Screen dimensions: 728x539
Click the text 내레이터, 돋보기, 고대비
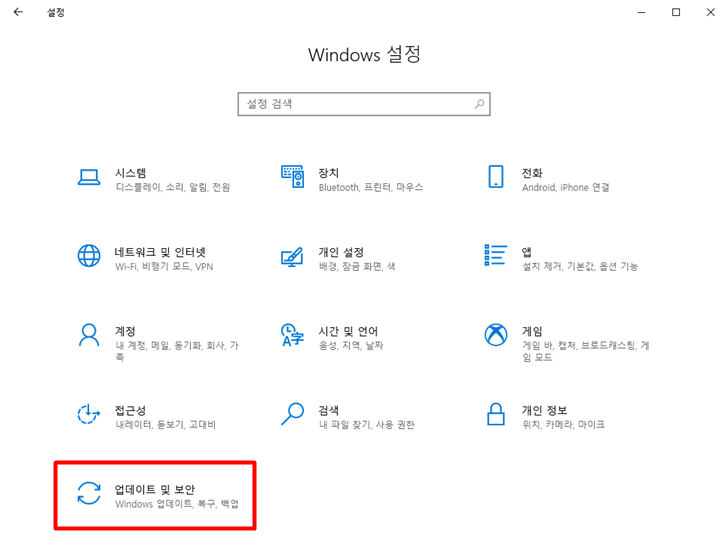[x=165, y=424]
